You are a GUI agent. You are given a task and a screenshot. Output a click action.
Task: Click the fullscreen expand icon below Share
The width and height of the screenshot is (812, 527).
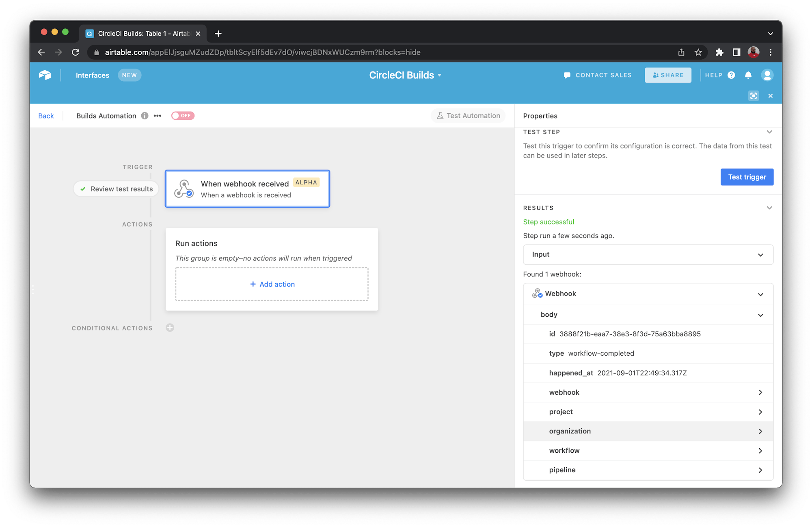pos(754,95)
